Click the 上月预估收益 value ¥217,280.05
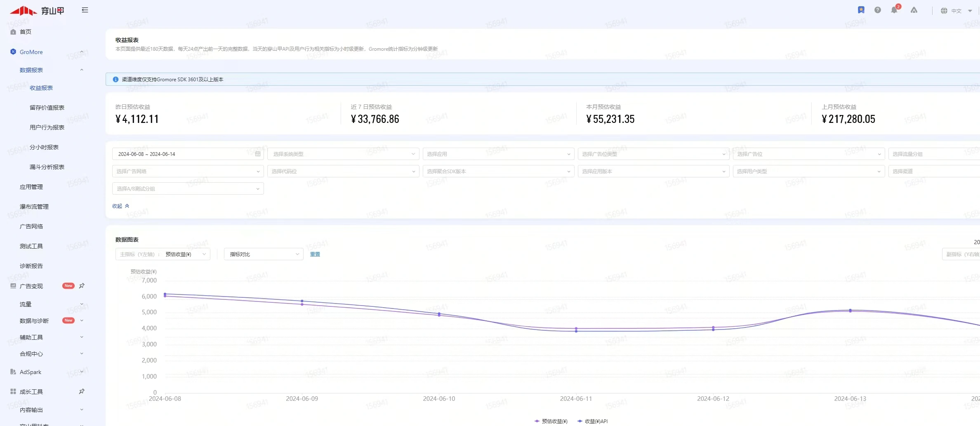Viewport: 980px width, 426px height. pos(848,119)
